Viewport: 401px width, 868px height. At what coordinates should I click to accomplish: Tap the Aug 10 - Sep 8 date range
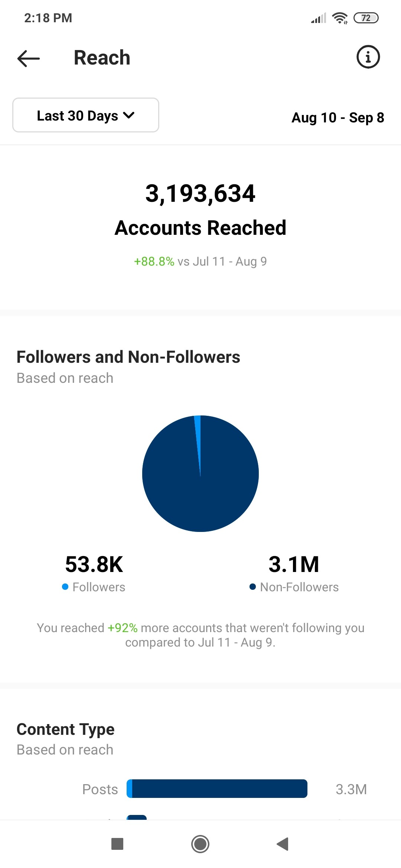click(338, 118)
